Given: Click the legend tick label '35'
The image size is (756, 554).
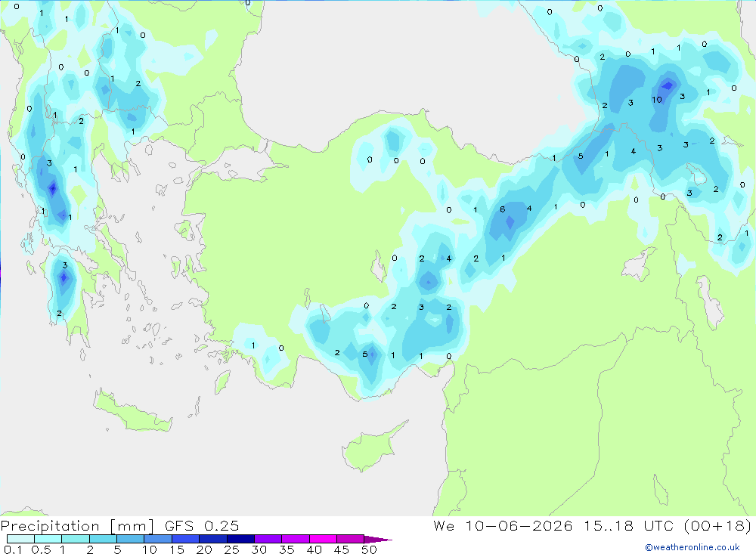Looking at the screenshot, I should (287, 549).
